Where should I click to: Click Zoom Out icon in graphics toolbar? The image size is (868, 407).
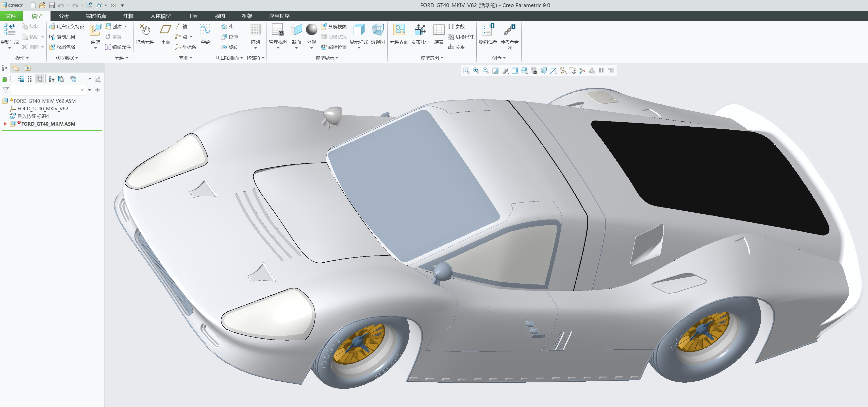[x=486, y=71]
